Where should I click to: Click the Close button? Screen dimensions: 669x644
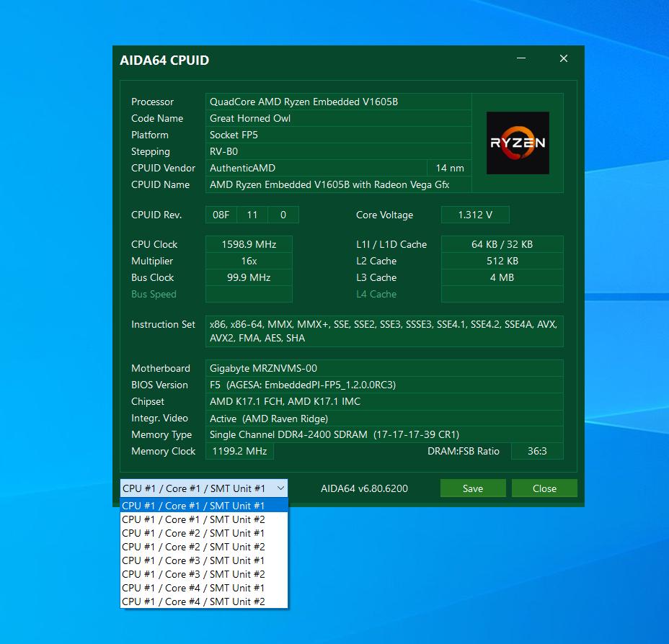544,488
